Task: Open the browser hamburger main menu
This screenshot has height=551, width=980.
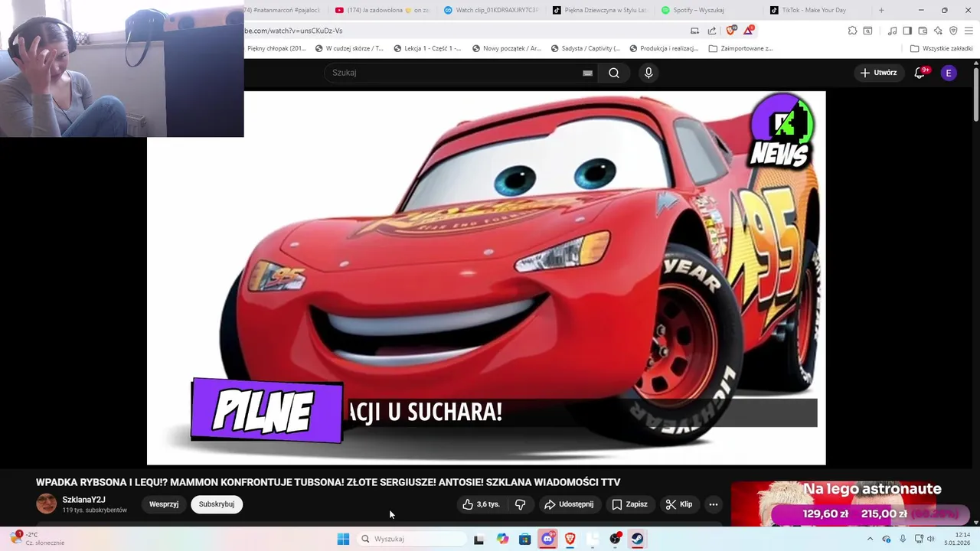Action: (969, 31)
